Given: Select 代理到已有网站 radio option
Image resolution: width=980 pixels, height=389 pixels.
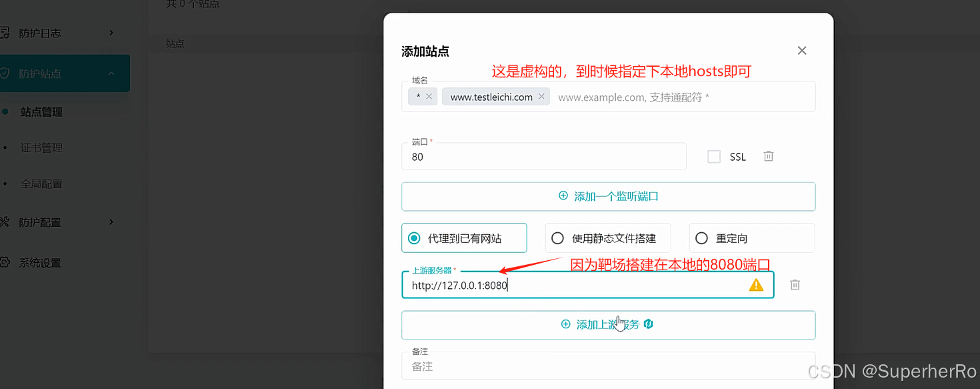Looking at the screenshot, I should [x=415, y=238].
